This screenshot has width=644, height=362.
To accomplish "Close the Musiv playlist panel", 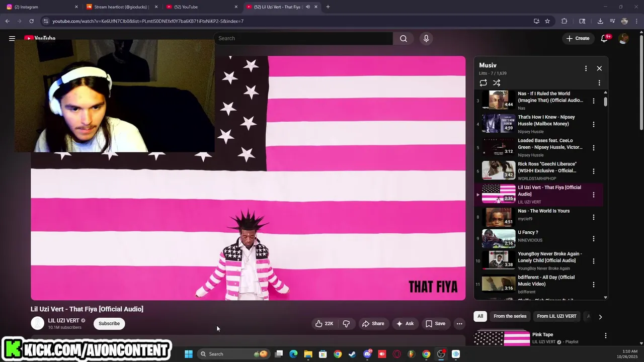I will (599, 68).
